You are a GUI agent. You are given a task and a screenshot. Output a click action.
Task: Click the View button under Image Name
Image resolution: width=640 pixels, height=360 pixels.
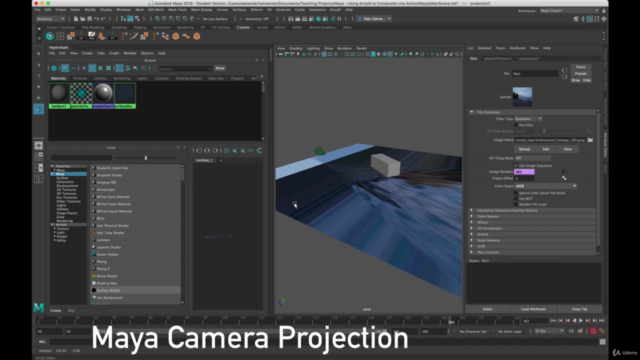(568, 149)
